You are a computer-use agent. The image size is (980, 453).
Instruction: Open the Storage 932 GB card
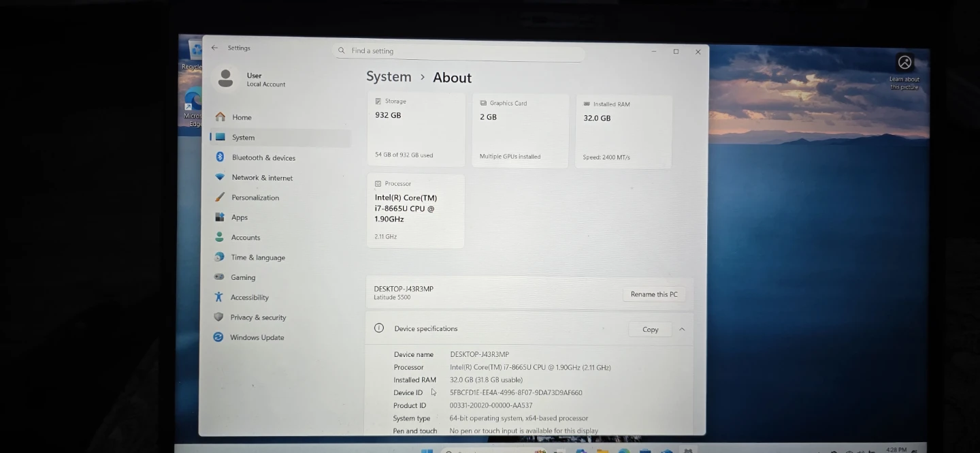click(416, 129)
